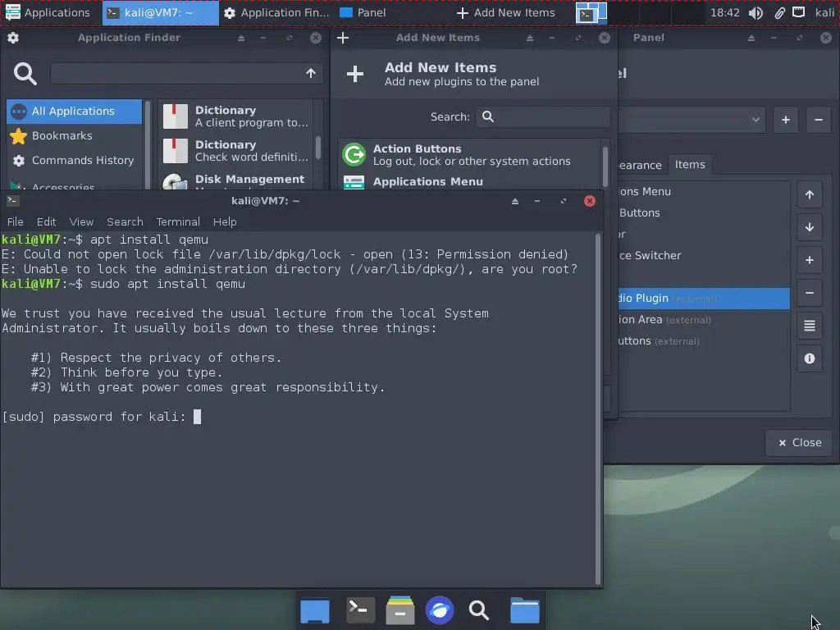
Task: Switch to kali@VM7 terminal taskbar button
Action: coord(161,13)
